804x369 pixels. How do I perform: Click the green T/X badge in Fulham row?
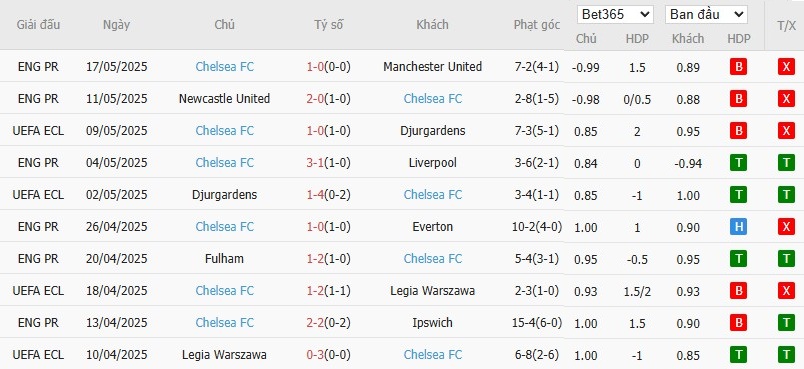pyautogui.click(x=786, y=259)
